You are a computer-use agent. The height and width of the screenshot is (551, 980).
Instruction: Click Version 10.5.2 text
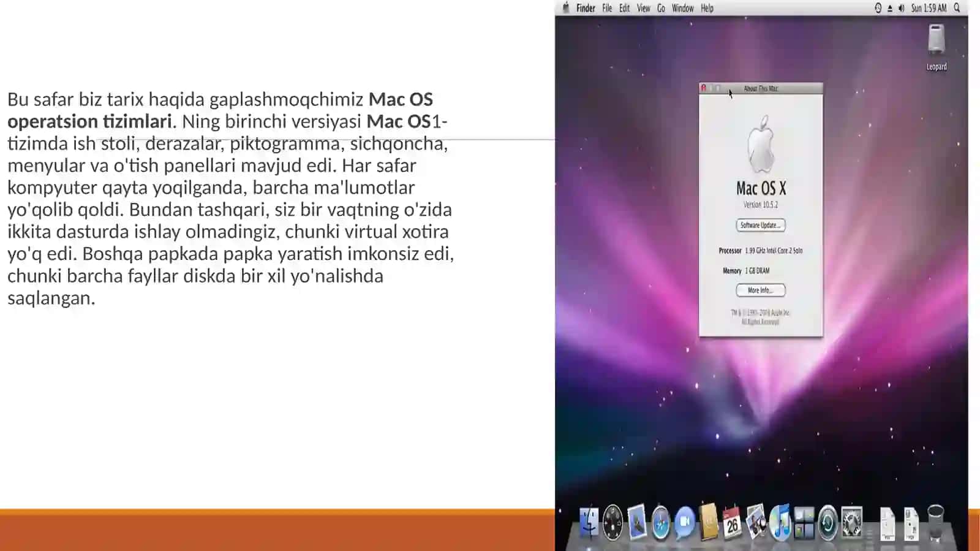point(761,205)
